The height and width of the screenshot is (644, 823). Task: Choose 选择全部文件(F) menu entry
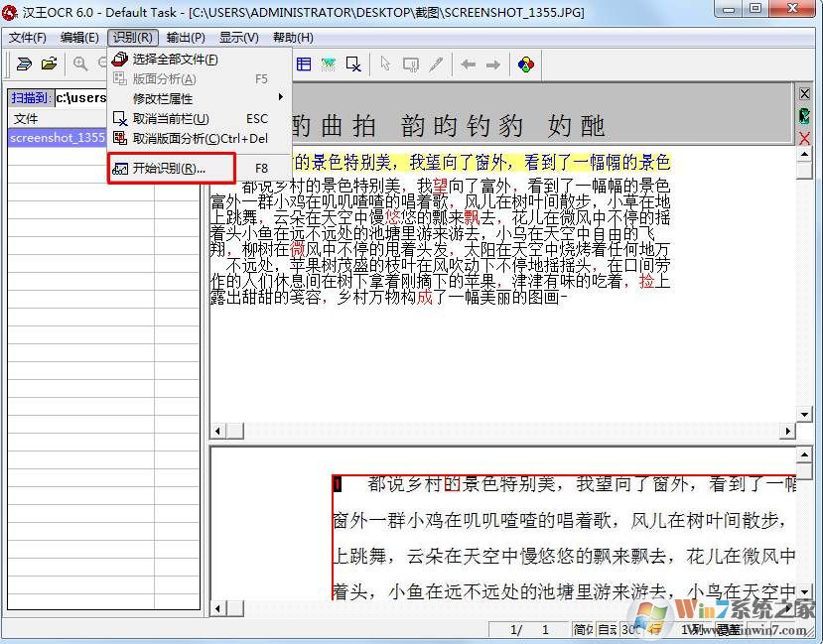175,60
